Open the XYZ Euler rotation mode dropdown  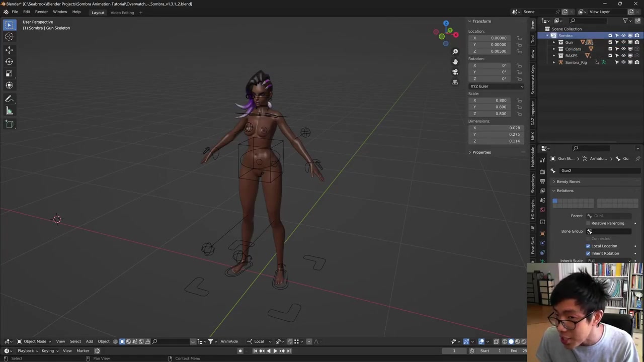pyautogui.click(x=496, y=86)
